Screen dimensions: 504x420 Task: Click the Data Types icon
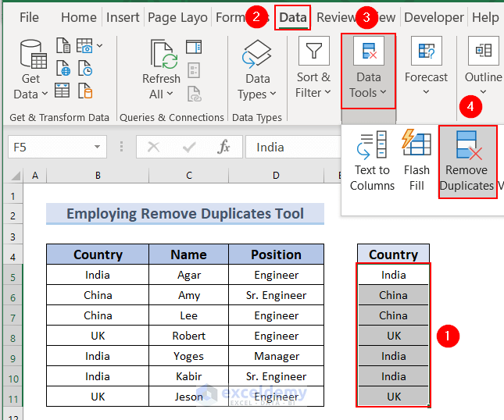tap(257, 55)
